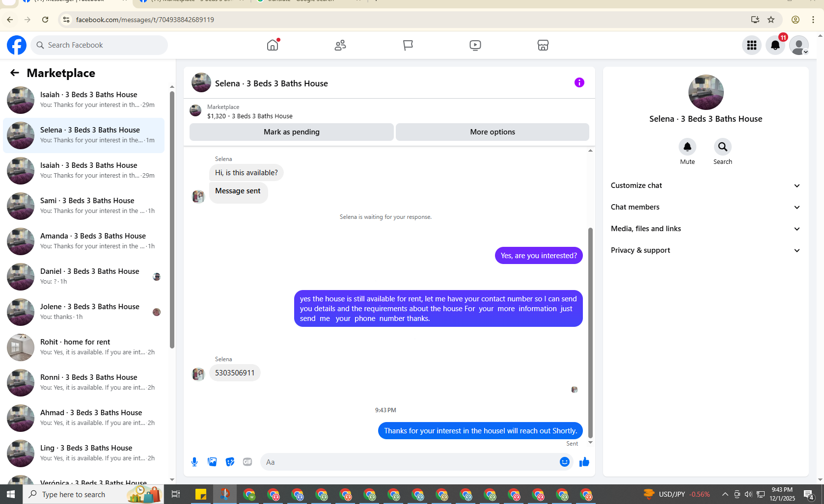This screenshot has width=824, height=504.
Task: Open the USD/JPY taskbar widget
Action: pyautogui.click(x=677, y=494)
